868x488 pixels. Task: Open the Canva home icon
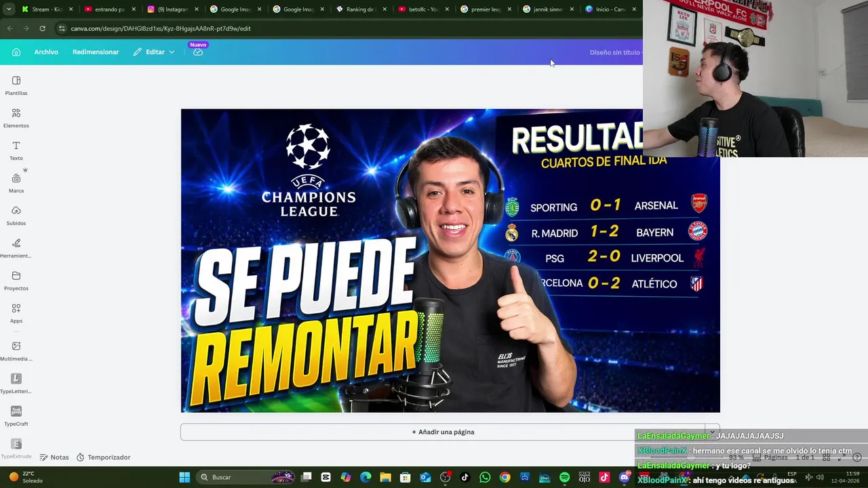click(x=16, y=52)
